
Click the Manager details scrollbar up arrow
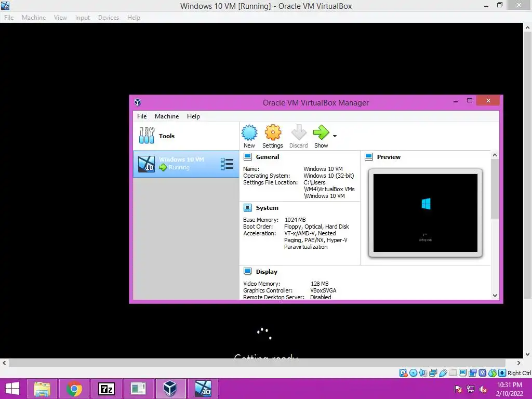(495, 155)
